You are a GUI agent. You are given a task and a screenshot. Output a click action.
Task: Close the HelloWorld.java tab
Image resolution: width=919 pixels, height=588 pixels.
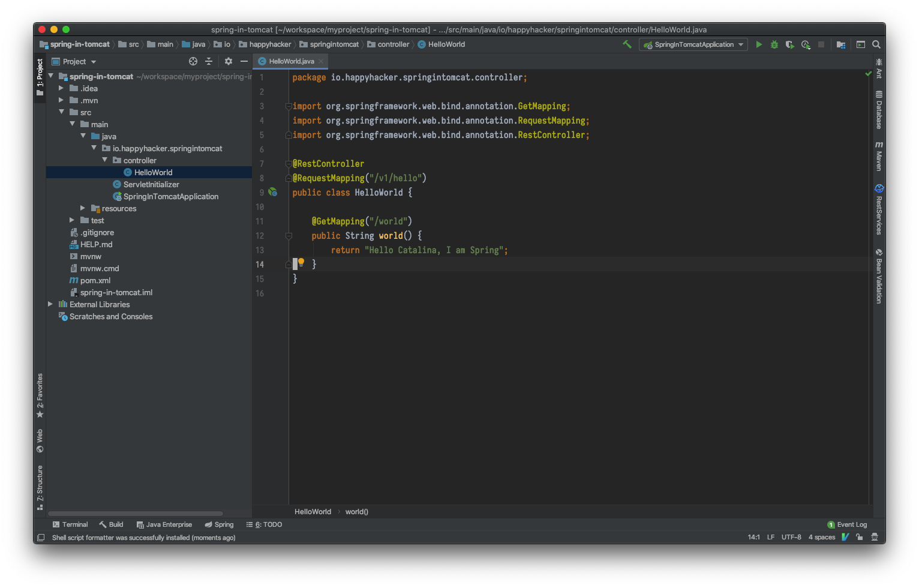321,61
